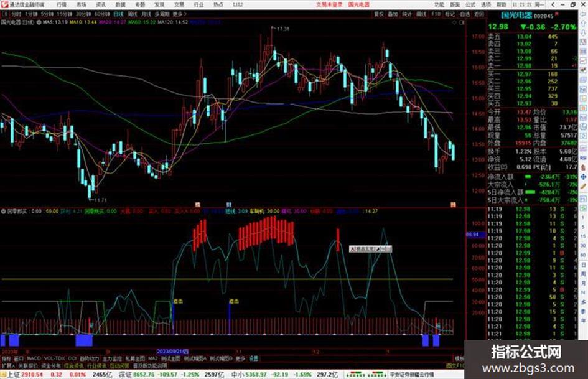Click the 窗口 tab at the bottom left
This screenshot has width=588, height=379.
point(19,358)
